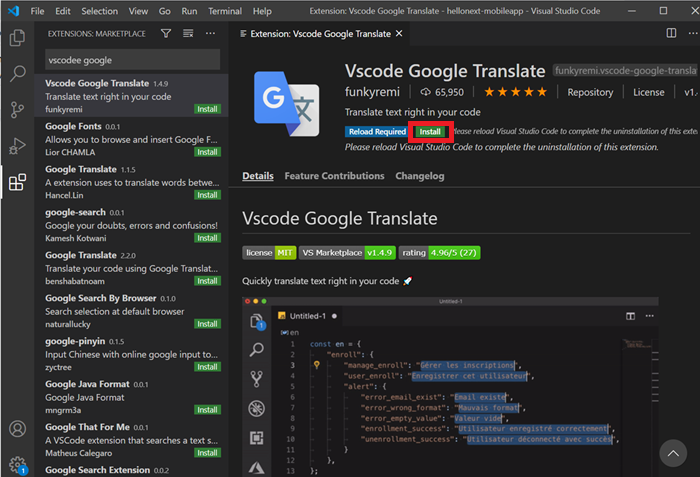This screenshot has height=477, width=700.
Task: Clear extensions search results icon
Action: pos(188,34)
